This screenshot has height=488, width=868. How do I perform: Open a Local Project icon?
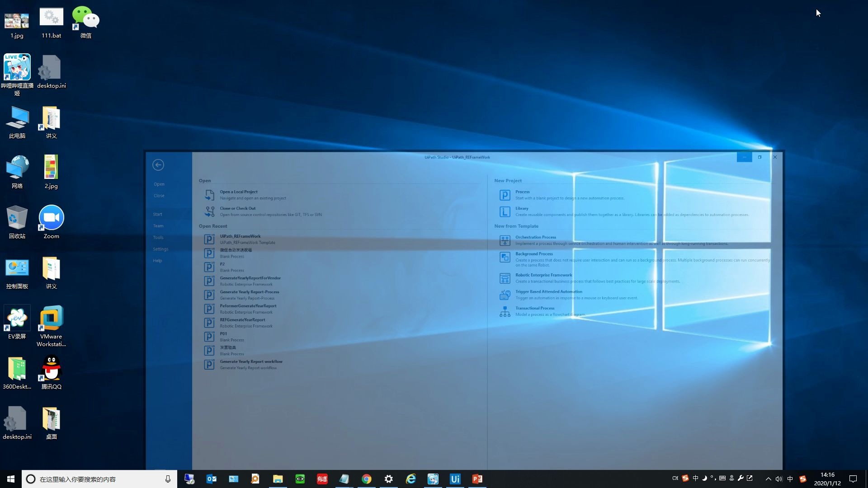click(209, 195)
